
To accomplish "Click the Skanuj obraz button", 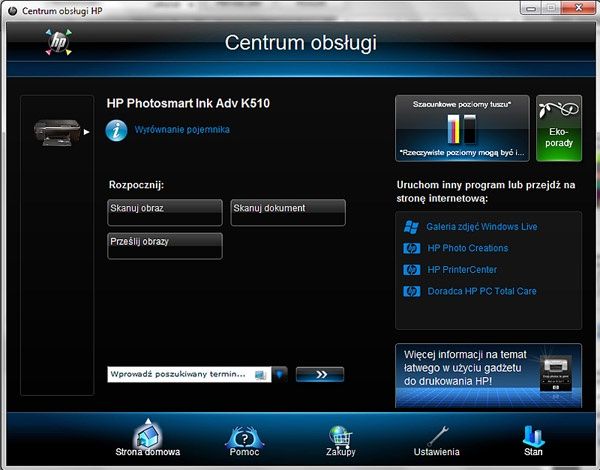I will tap(165, 212).
